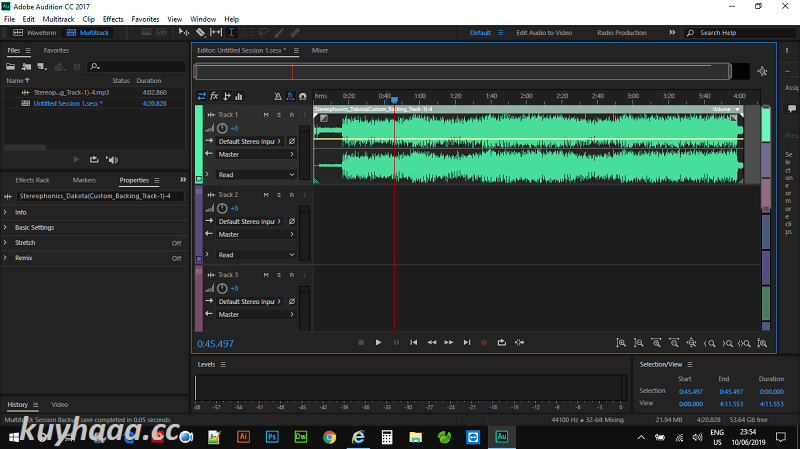
Task: Click the Rewind button
Action: point(432,342)
